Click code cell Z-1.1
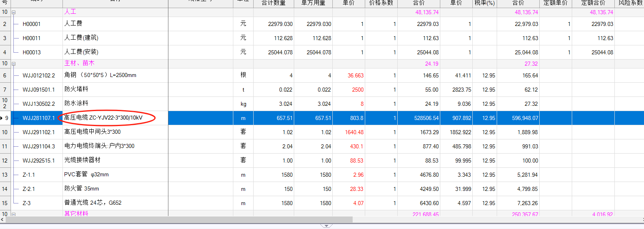644x229 pixels. [29, 175]
